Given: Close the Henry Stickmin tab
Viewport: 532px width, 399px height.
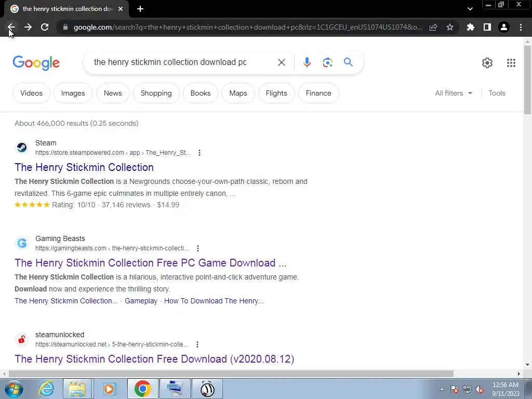Looking at the screenshot, I should 121,9.
